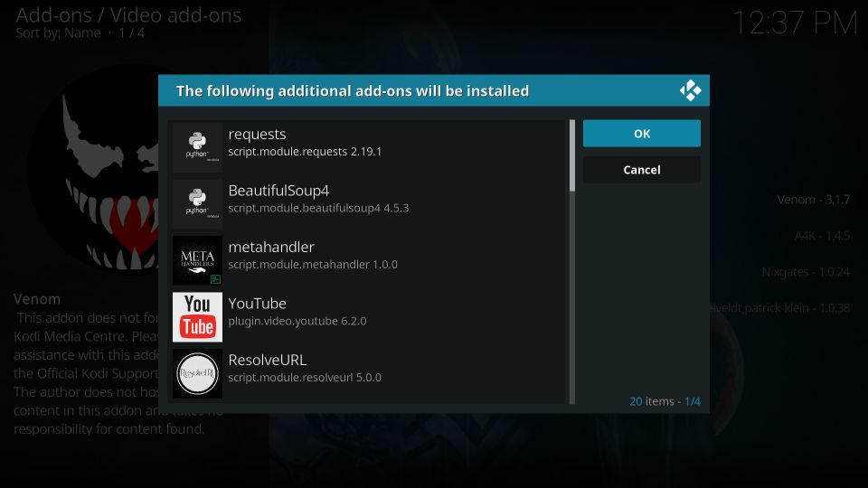Select the BeautifulSoup4 entry name
This screenshot has height=488, width=868.
click(x=278, y=191)
